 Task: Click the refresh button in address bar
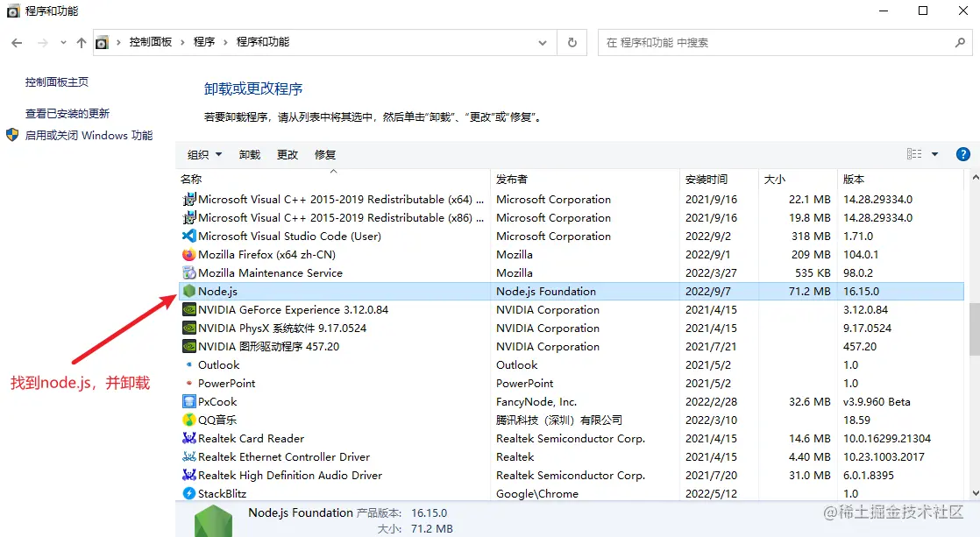pyautogui.click(x=572, y=42)
